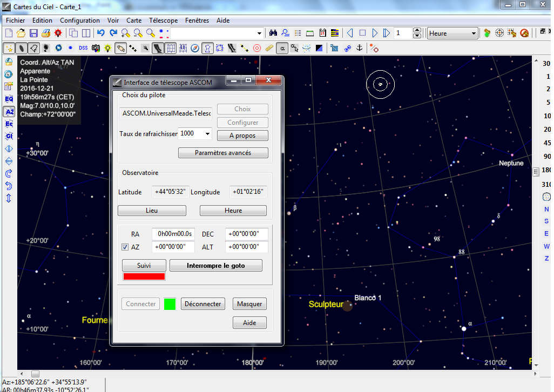Open the Télescope menu

(163, 20)
